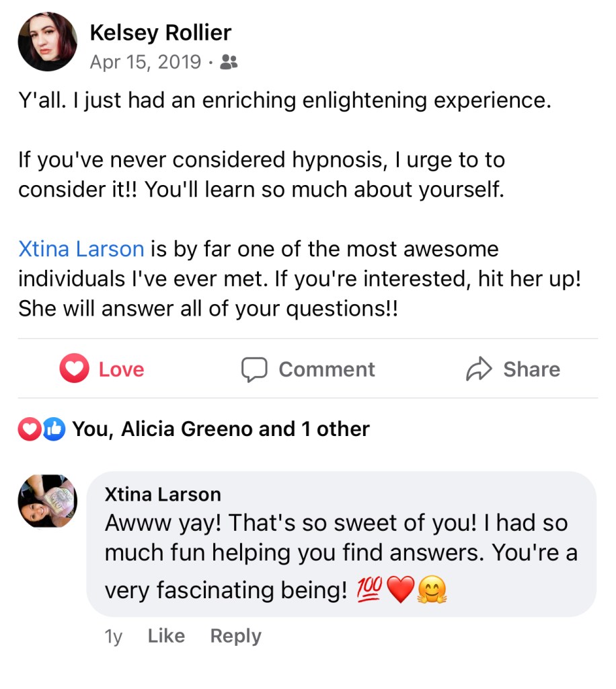Viewport: 616px width, 689px height.
Task: Click the 100 emoji in Xtina's comment
Action: (x=369, y=590)
